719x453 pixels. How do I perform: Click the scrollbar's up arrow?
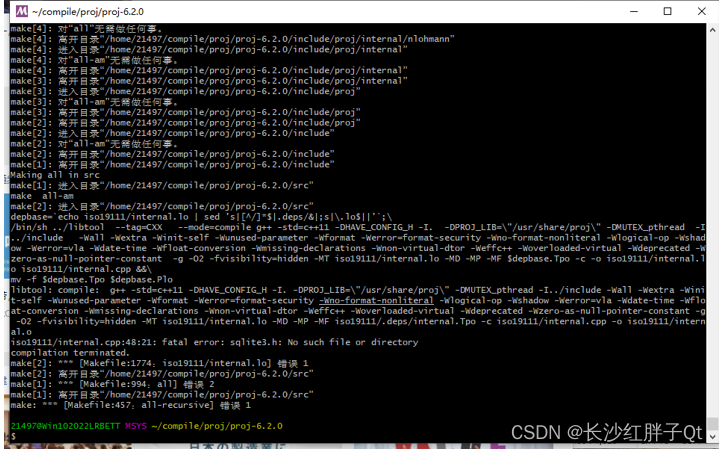tap(712, 30)
